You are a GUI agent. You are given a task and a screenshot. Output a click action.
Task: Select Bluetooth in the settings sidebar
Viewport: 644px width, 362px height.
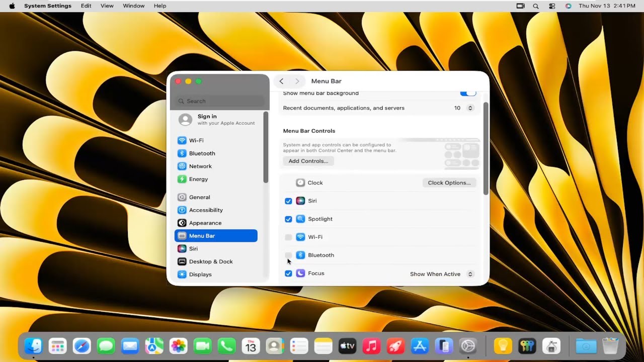pos(216,153)
